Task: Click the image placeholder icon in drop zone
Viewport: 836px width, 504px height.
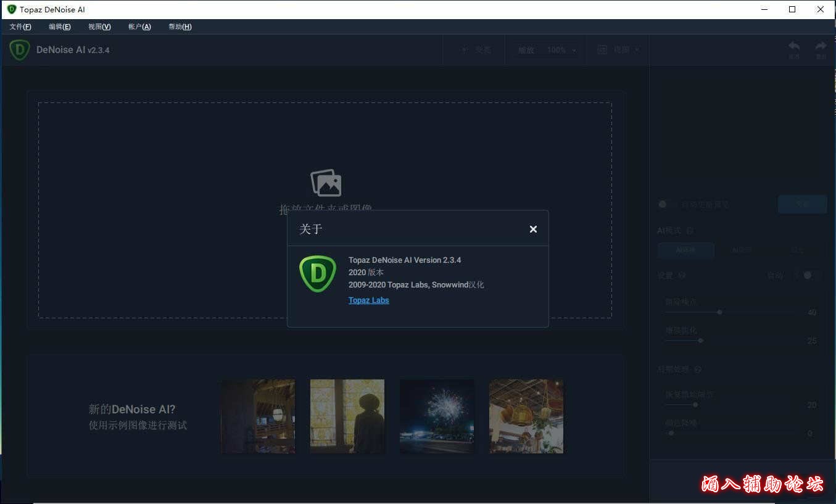Action: (326, 183)
